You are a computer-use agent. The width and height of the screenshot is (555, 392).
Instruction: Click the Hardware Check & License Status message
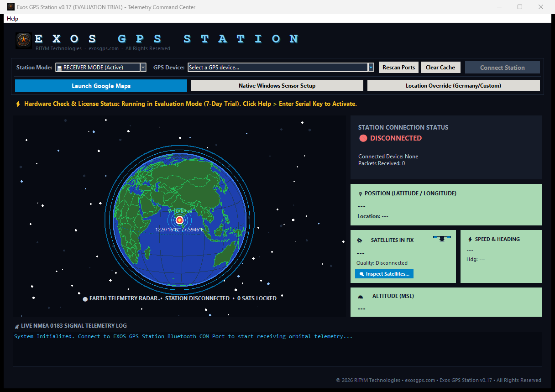pyautogui.click(x=190, y=104)
